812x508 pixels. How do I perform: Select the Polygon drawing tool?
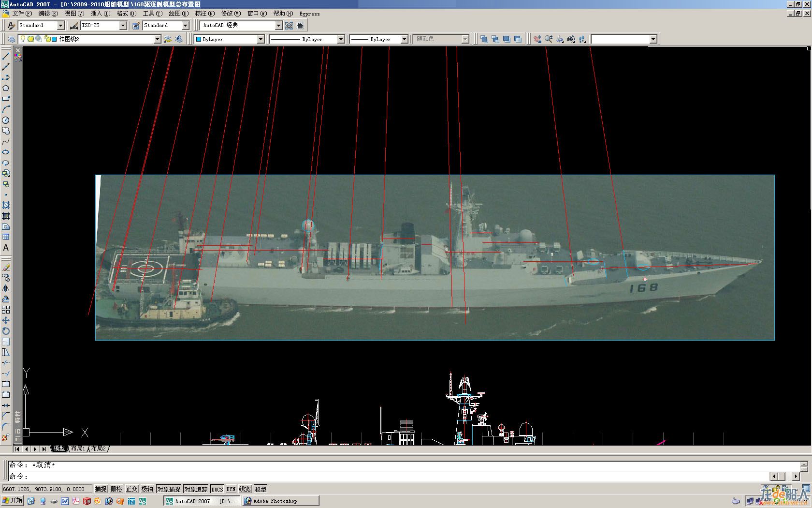click(6, 88)
